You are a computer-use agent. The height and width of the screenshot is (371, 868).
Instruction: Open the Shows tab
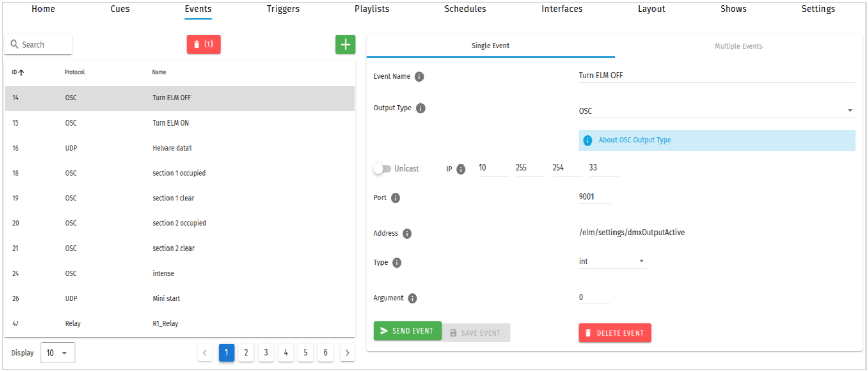click(733, 9)
